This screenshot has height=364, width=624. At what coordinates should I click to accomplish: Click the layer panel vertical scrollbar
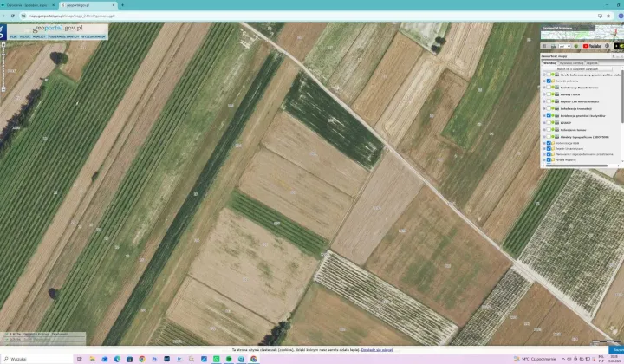click(622, 97)
